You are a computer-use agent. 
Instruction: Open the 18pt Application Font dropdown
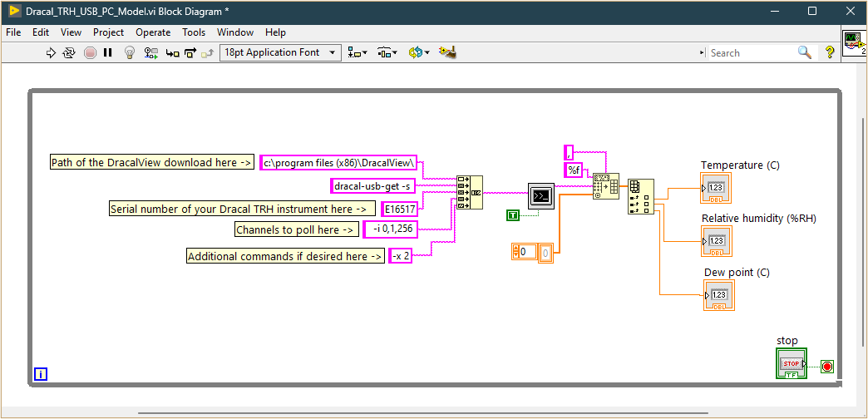pyautogui.click(x=279, y=52)
